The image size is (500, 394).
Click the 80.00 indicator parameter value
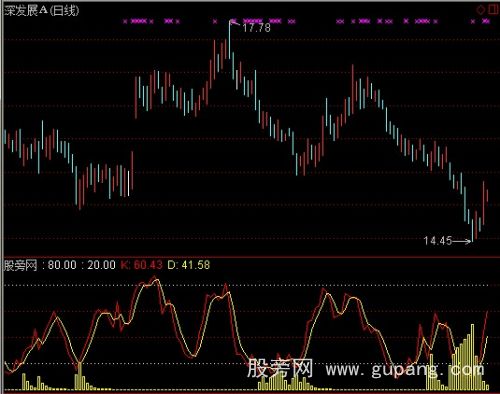(x=62, y=265)
